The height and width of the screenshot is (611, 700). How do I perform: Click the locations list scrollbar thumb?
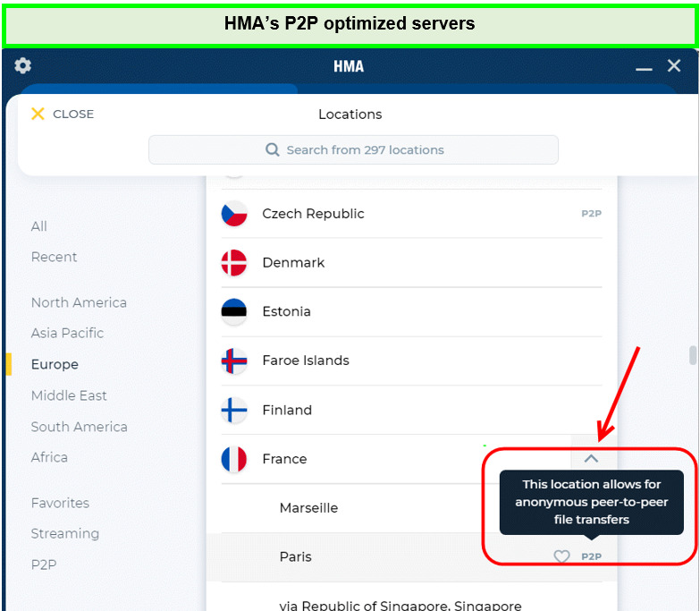693,355
